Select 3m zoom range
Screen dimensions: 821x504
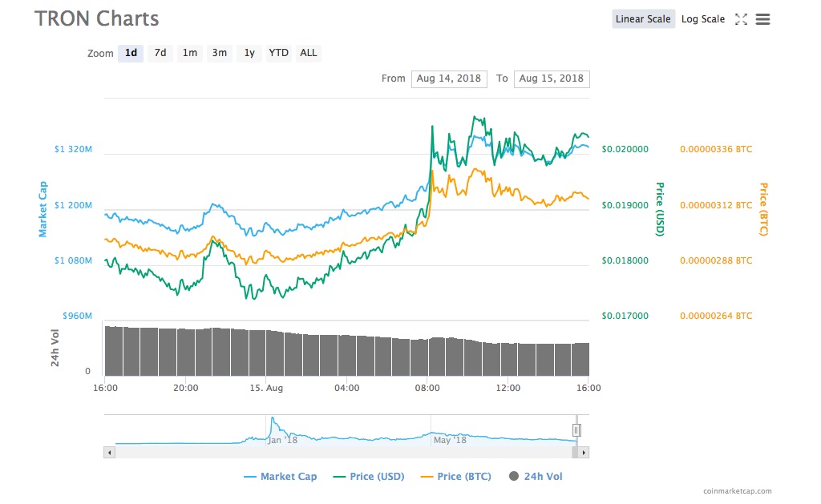coord(220,53)
